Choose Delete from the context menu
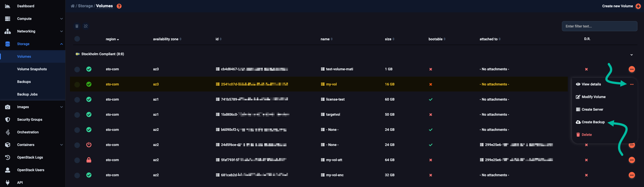 point(584,135)
